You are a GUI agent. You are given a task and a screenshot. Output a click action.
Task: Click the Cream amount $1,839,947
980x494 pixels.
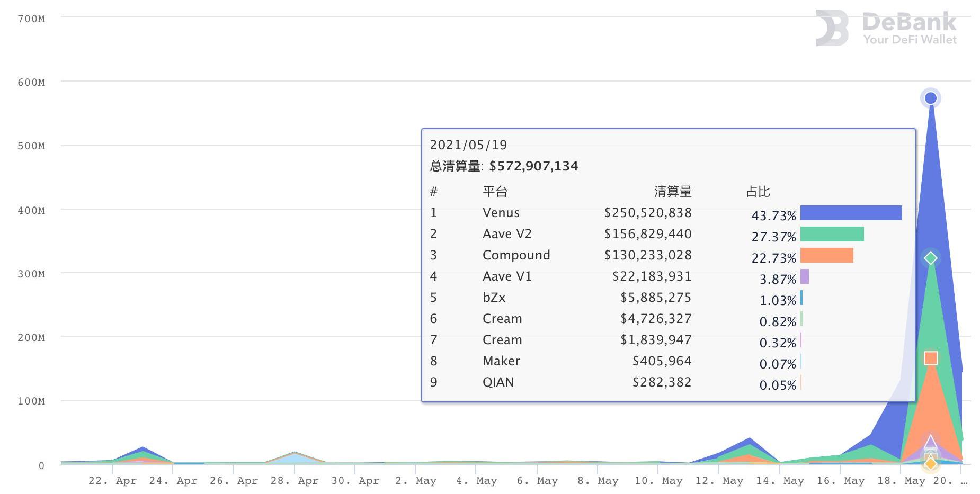click(x=656, y=340)
